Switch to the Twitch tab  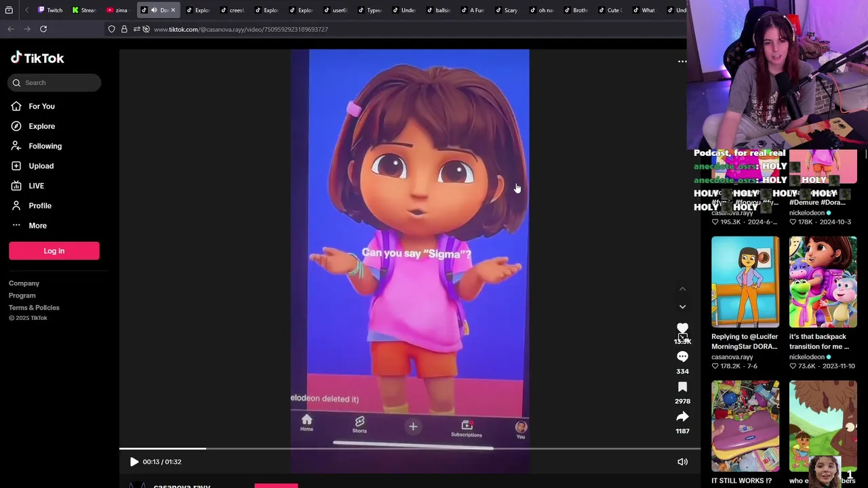pyautogui.click(x=50, y=10)
